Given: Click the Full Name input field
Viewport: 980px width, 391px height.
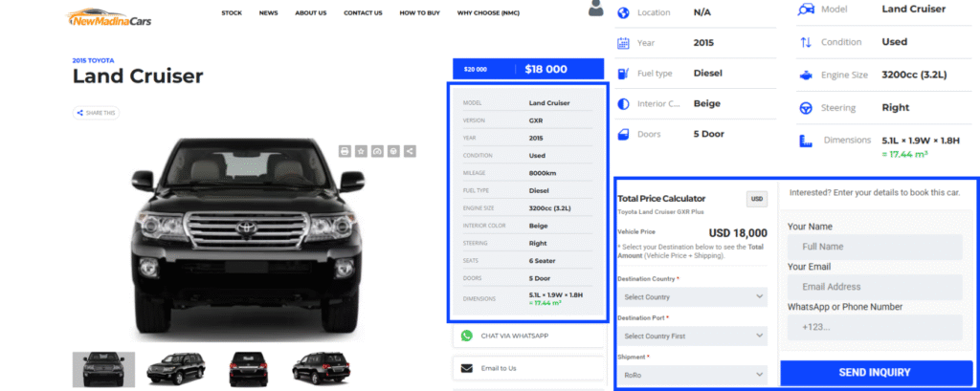Looking at the screenshot, I should point(875,247).
